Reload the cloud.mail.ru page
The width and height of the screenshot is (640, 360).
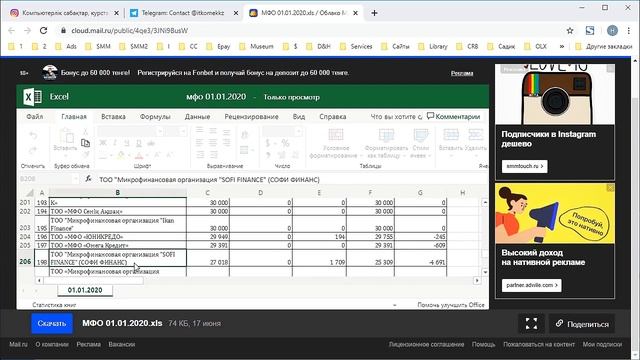[x=44, y=31]
